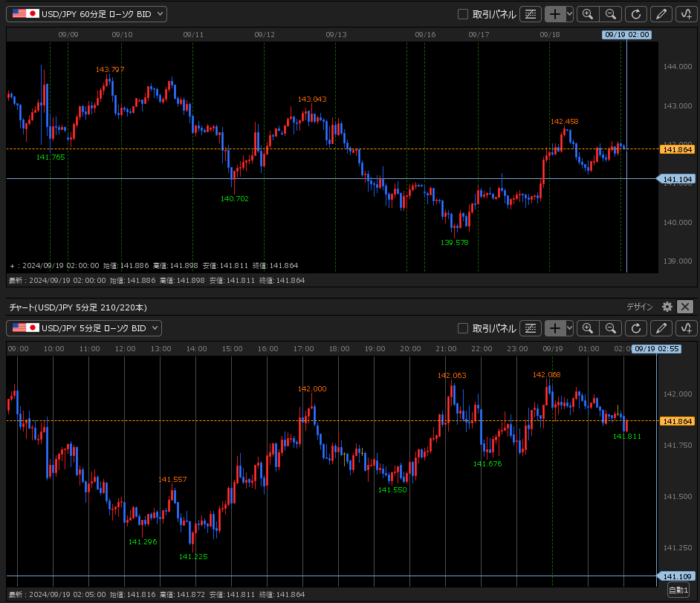Image resolution: width=700 pixels, height=603 pixels.
Task: Open chart settings gear icon
Action: [667, 307]
